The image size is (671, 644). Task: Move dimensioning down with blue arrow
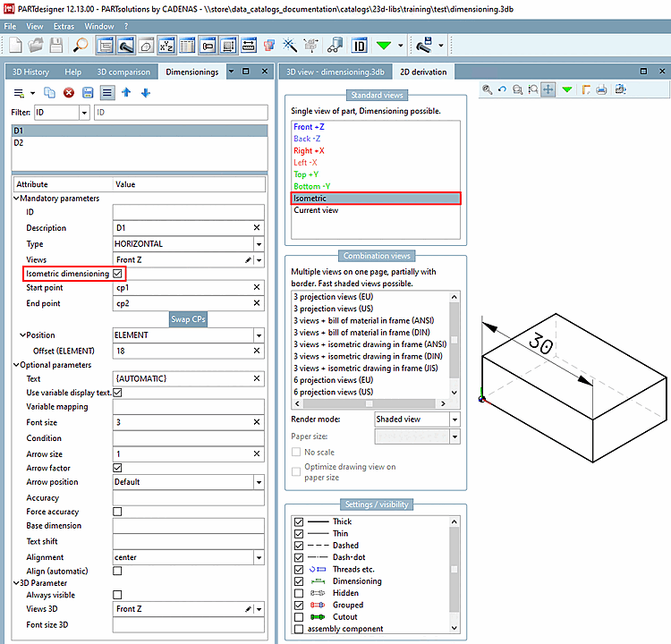pos(146,92)
